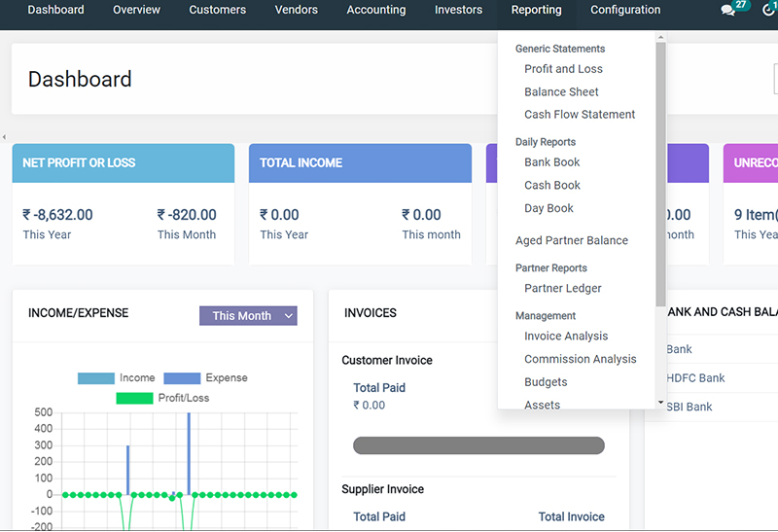Click the activities clock icon in top bar
The image size is (778, 532).
pos(769,10)
